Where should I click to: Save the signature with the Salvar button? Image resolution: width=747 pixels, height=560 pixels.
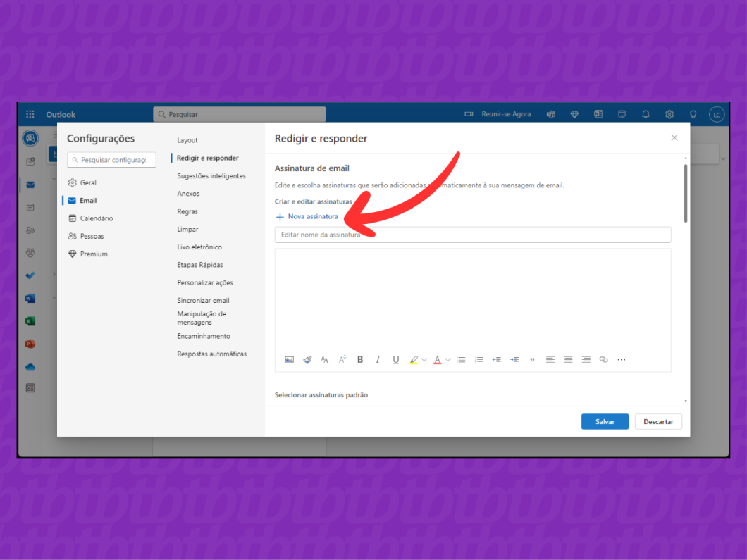tap(605, 421)
